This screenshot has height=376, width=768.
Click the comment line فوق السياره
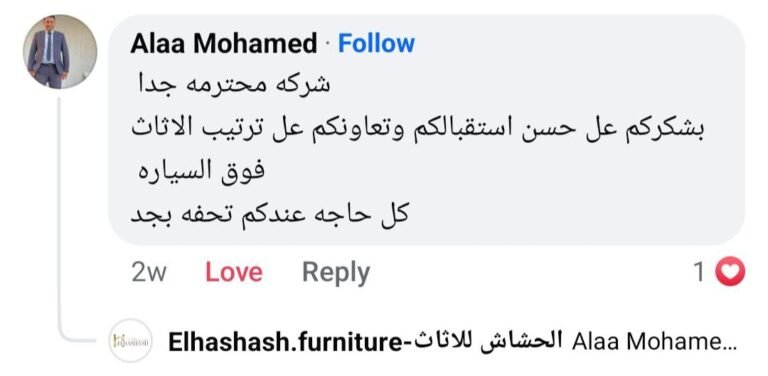(201, 171)
